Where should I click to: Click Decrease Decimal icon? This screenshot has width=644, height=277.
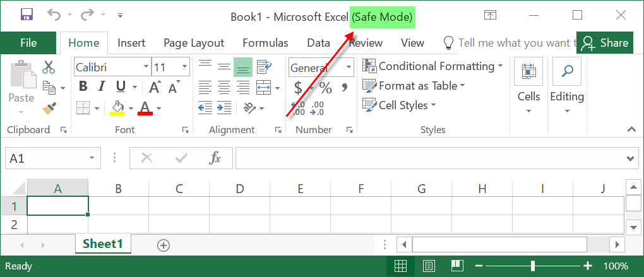click(317, 109)
